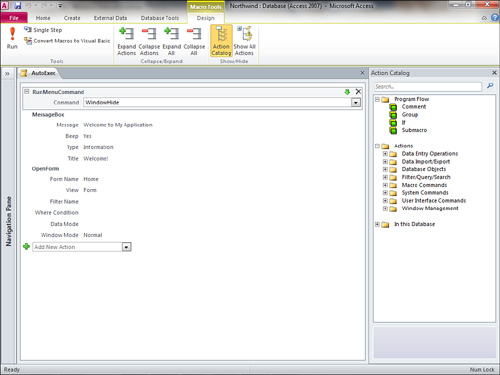500x375 pixels.
Task: Click the message text Welcome to My Application
Action: pos(118,125)
